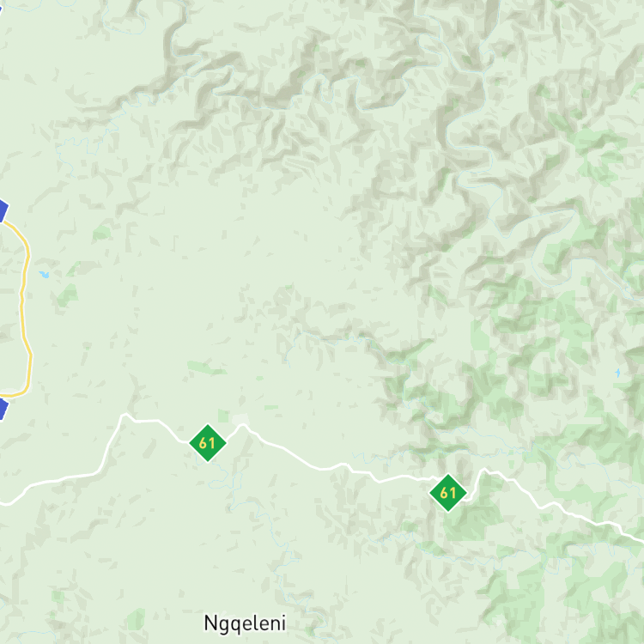Screen dimensions: 644x644
Task: Click the western 61 route shield
Action: (x=208, y=443)
